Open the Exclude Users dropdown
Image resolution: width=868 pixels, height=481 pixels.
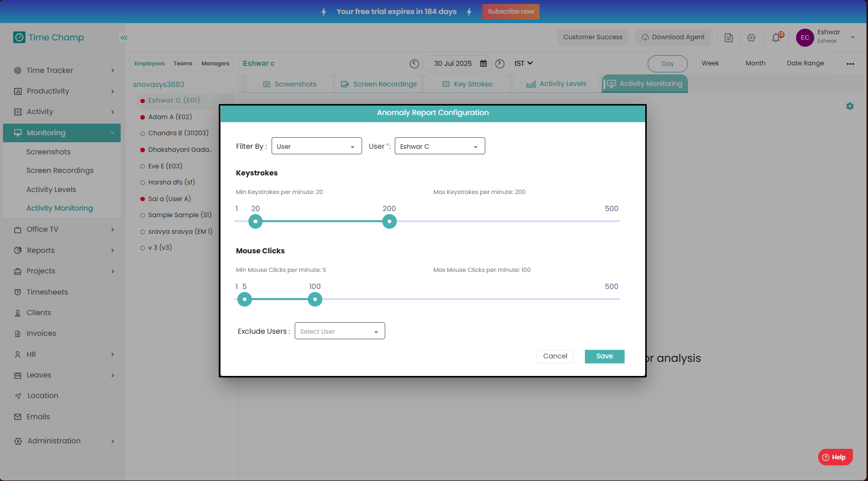[339, 331]
